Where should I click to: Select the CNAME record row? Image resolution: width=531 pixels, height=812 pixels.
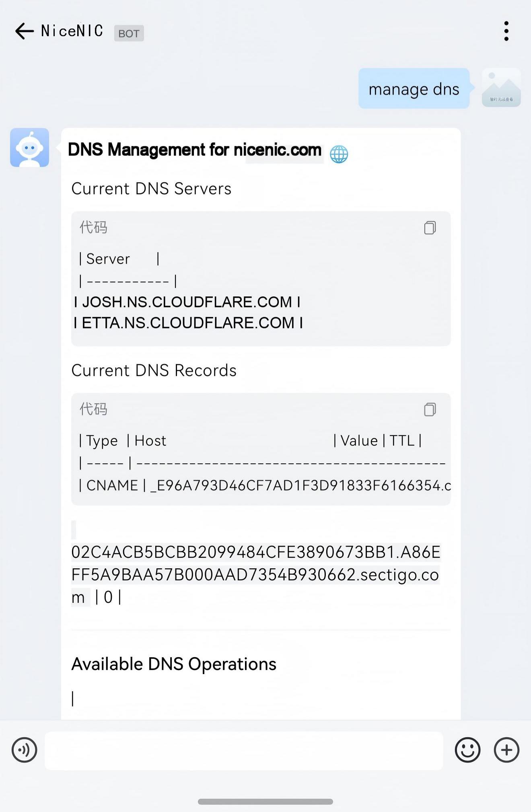click(265, 485)
